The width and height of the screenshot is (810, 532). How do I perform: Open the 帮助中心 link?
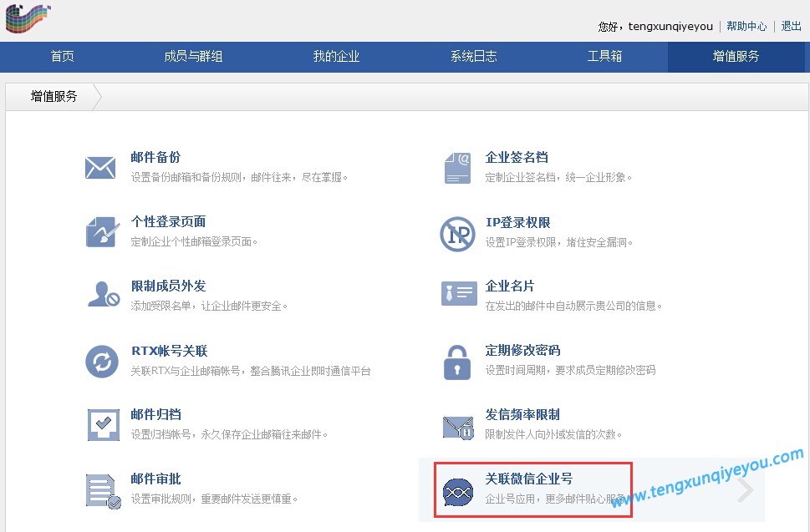(x=746, y=26)
